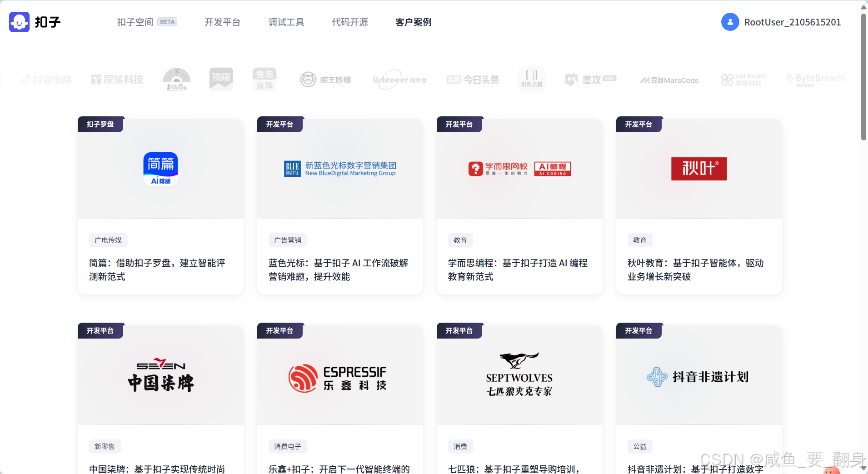Click 教育 tag on 学而思 card
The width and height of the screenshot is (868, 474).
[460, 240]
